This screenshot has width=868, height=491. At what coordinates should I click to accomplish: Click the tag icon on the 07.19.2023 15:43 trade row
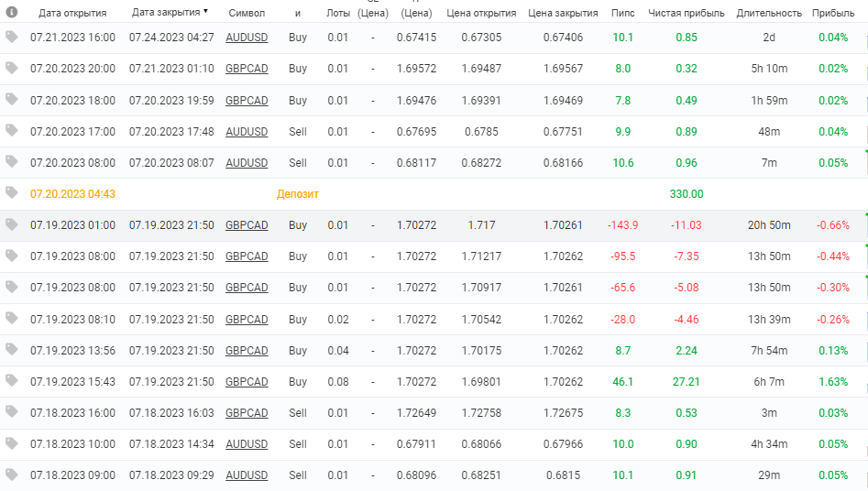pos(12,381)
